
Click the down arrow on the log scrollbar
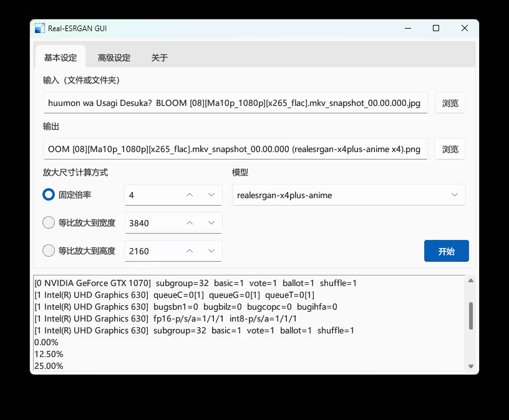470,366
